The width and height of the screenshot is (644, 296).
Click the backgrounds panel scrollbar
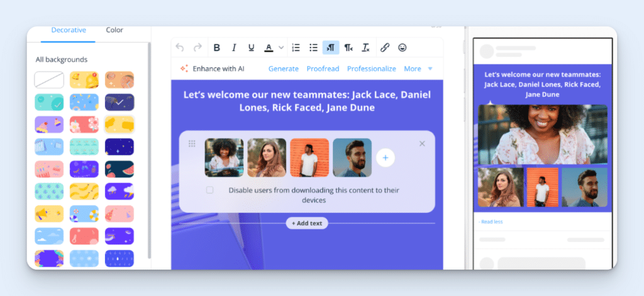(x=148, y=150)
